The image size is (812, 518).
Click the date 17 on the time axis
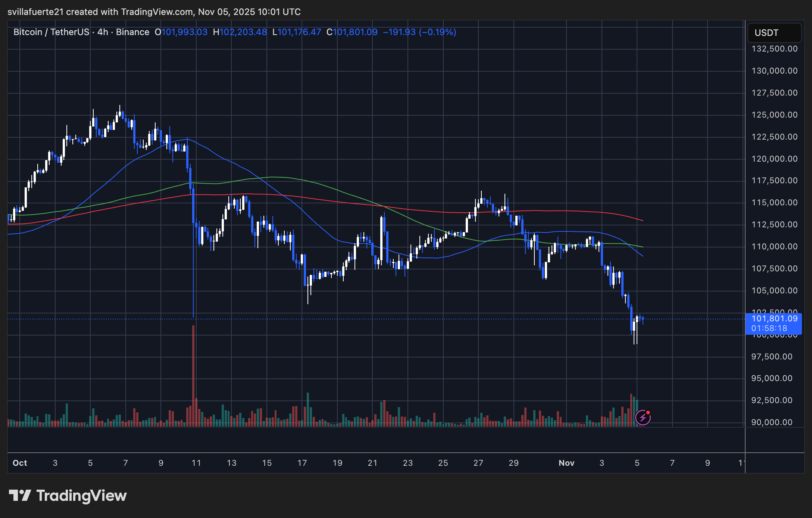[x=302, y=463]
